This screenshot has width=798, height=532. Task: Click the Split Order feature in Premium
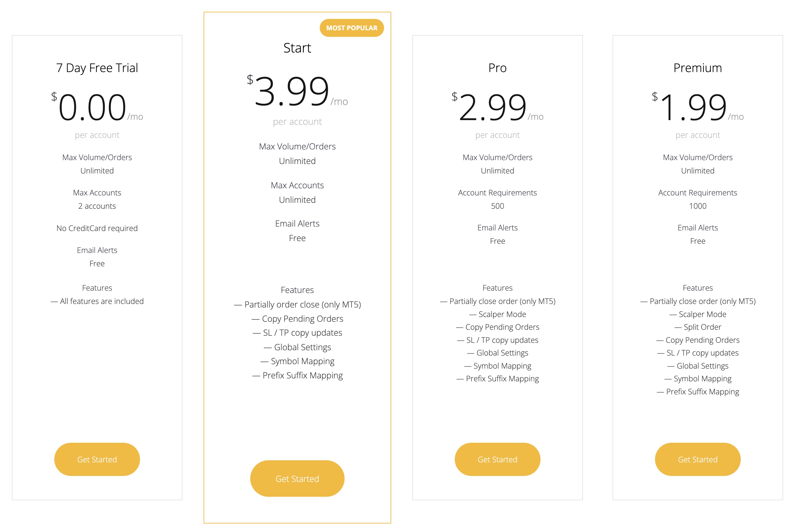[697, 327]
